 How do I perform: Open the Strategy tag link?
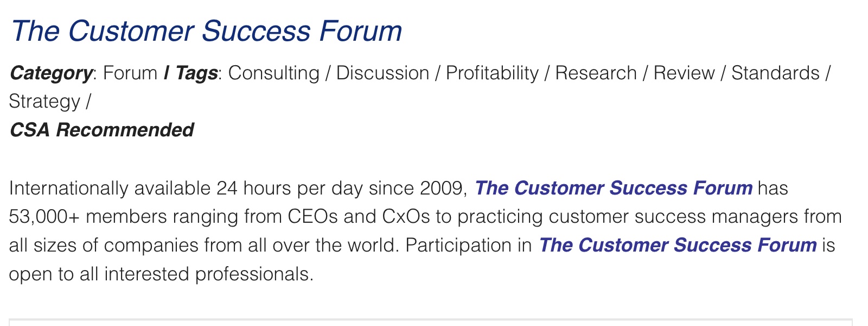click(44, 102)
